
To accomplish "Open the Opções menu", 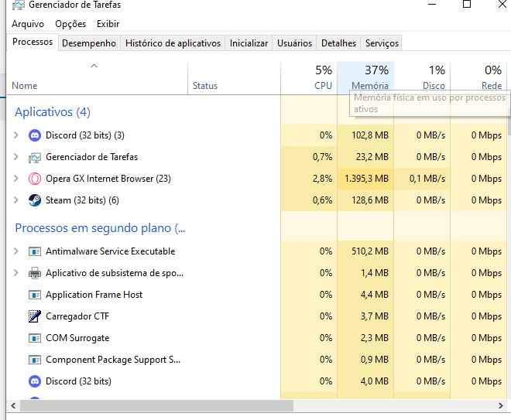I will pos(70,24).
